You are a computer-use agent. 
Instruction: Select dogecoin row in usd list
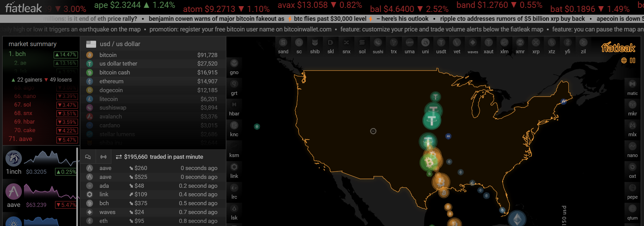(153, 90)
